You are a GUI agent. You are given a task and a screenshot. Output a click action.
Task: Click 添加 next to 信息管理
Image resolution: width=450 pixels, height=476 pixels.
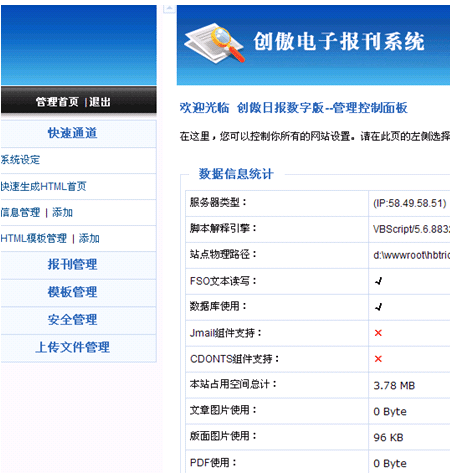62,212
